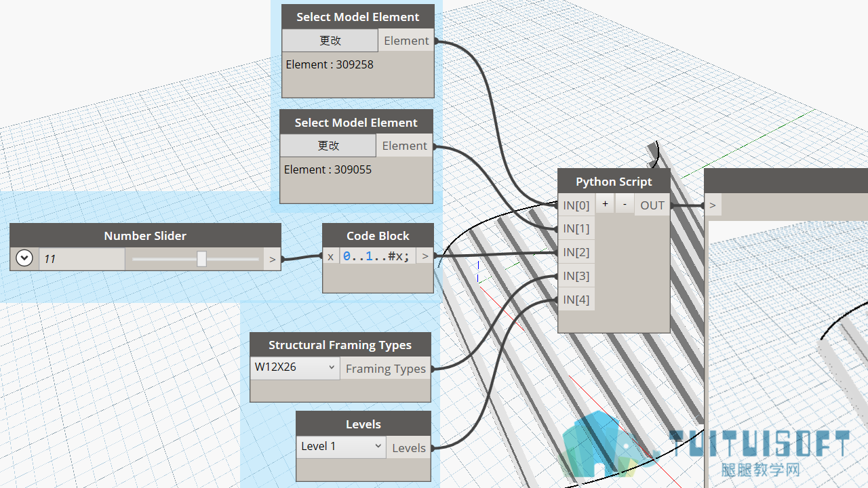This screenshot has width=868, height=488.
Task: Click the Python Script IN[1] port
Action: [x=576, y=229]
